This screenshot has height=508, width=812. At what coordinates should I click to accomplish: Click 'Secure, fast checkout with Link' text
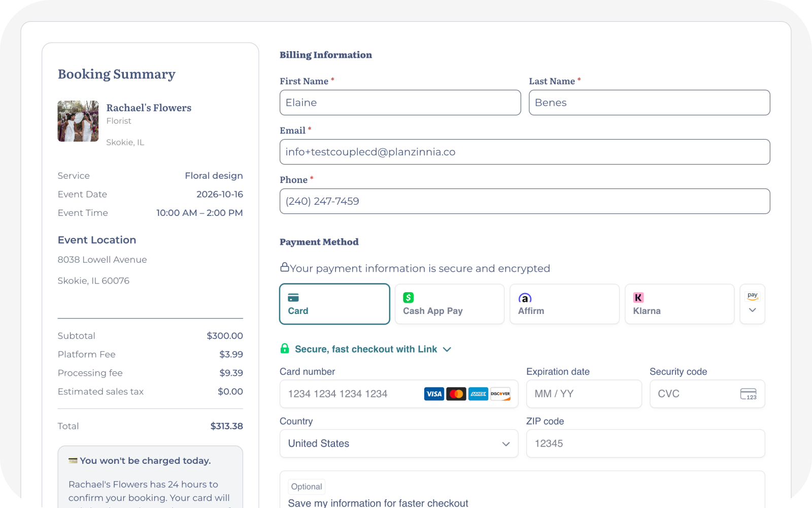pyautogui.click(x=366, y=349)
